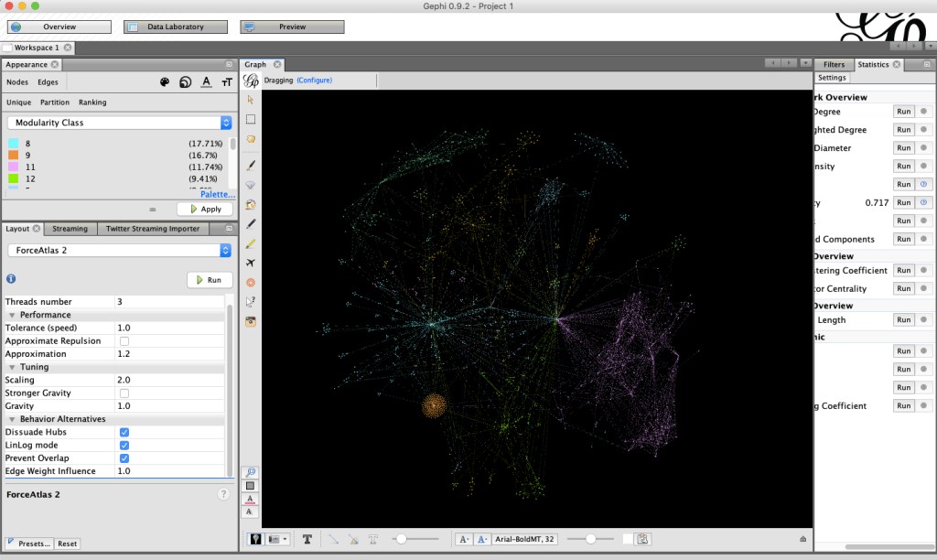937x560 pixels.
Task: Toggle Show Edges line icon
Action: 333,539
